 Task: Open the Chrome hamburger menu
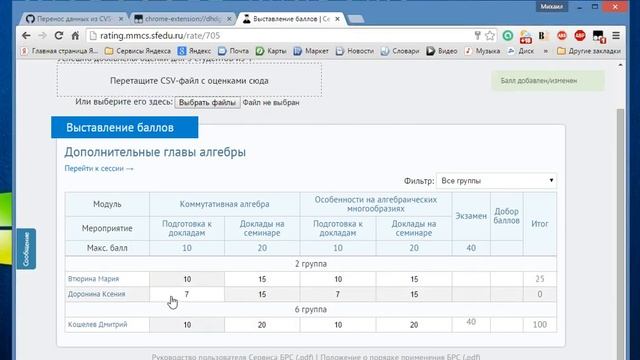click(x=616, y=36)
